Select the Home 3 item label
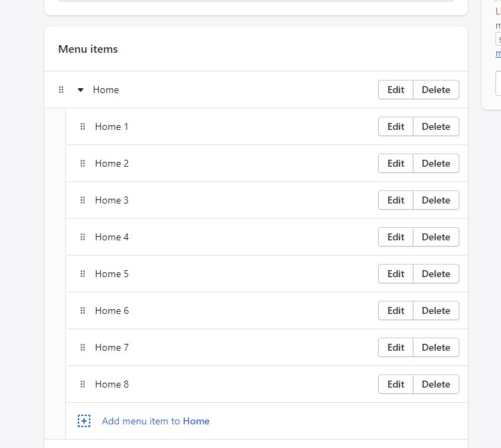Image resolution: width=501 pixels, height=448 pixels. pos(112,200)
